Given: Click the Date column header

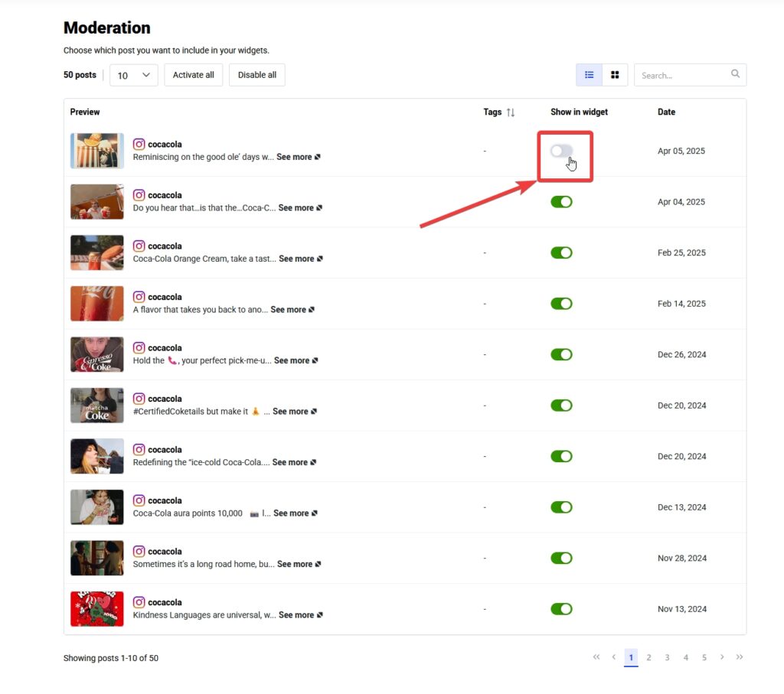Looking at the screenshot, I should coord(666,112).
